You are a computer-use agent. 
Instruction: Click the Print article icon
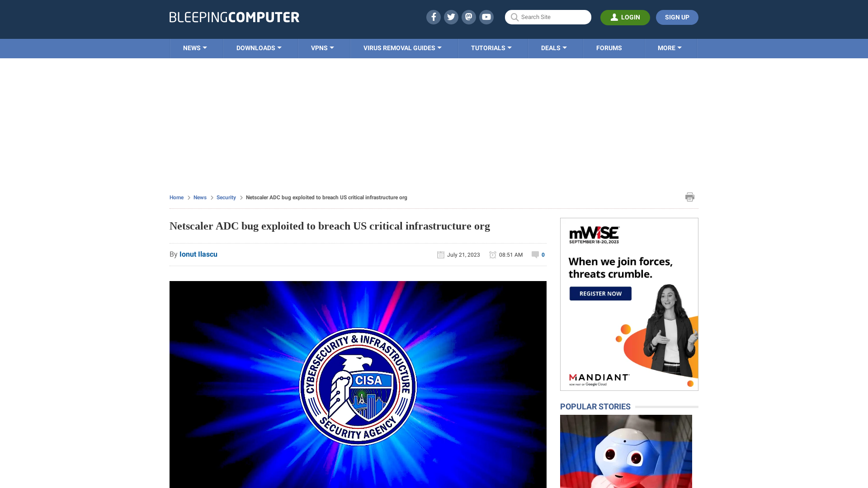click(690, 197)
